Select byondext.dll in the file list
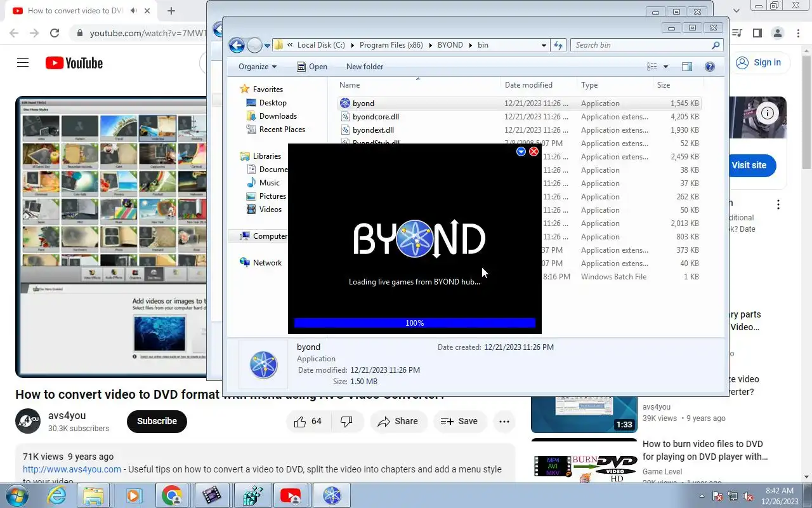 click(373, 130)
